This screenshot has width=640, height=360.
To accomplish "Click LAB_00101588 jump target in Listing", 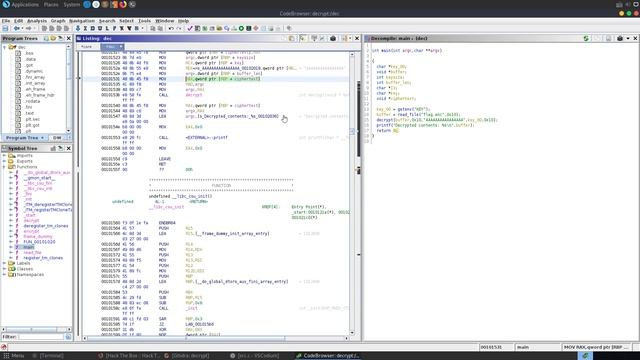I will coord(200,324).
